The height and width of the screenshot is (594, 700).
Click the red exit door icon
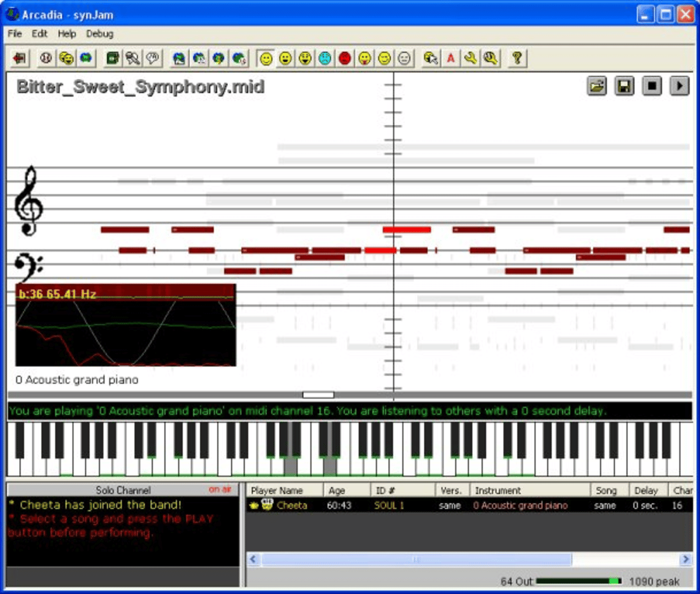[20, 58]
